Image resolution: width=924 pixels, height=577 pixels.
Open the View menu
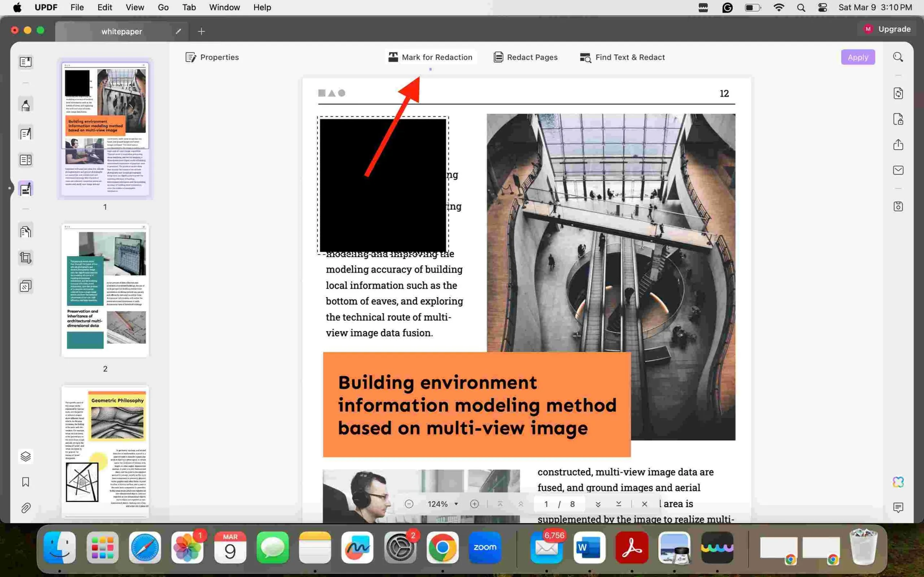click(134, 7)
